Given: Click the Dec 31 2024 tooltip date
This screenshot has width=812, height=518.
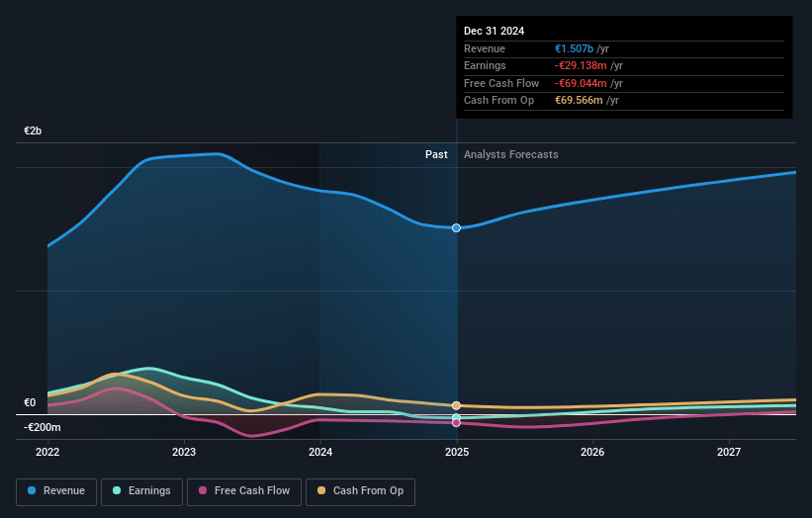Looking at the screenshot, I should click(x=495, y=31).
